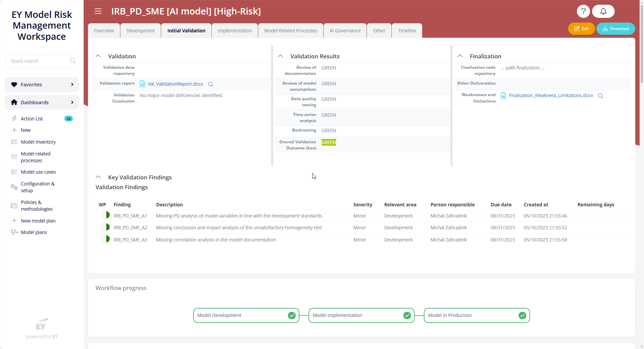Click the plus icon beside New model plan

tap(14, 221)
